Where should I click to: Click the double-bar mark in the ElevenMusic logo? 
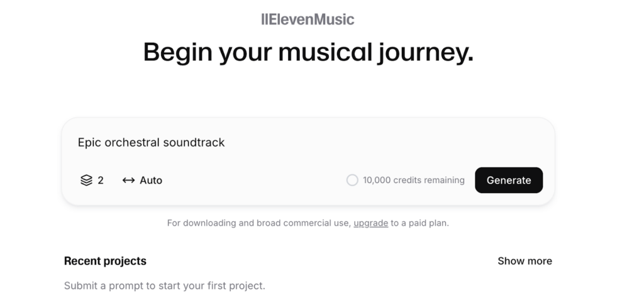point(264,19)
